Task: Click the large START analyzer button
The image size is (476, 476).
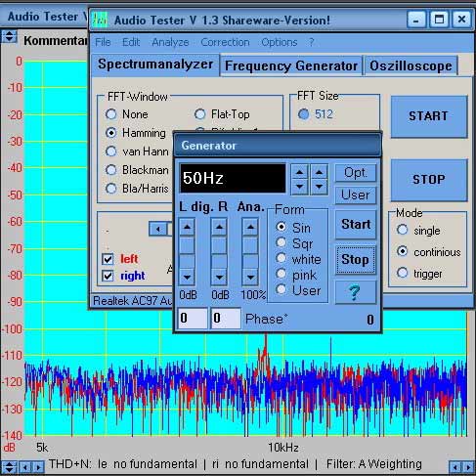Action: [429, 116]
